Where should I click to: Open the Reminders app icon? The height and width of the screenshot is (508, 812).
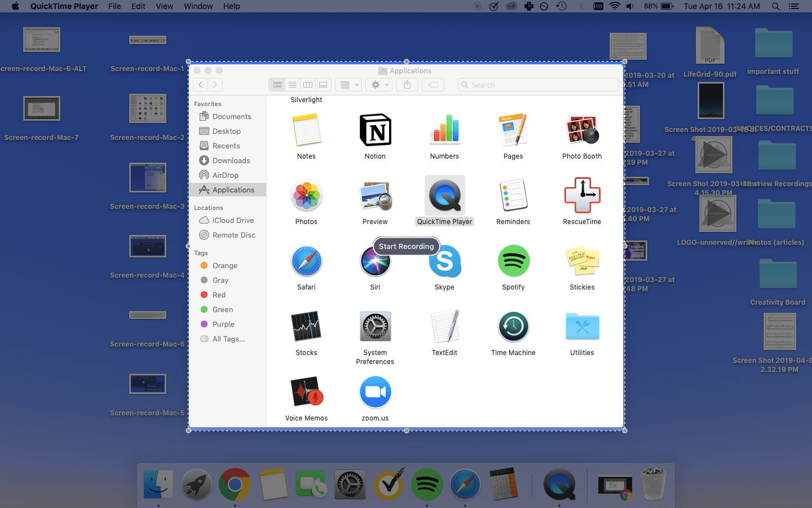[513, 196]
